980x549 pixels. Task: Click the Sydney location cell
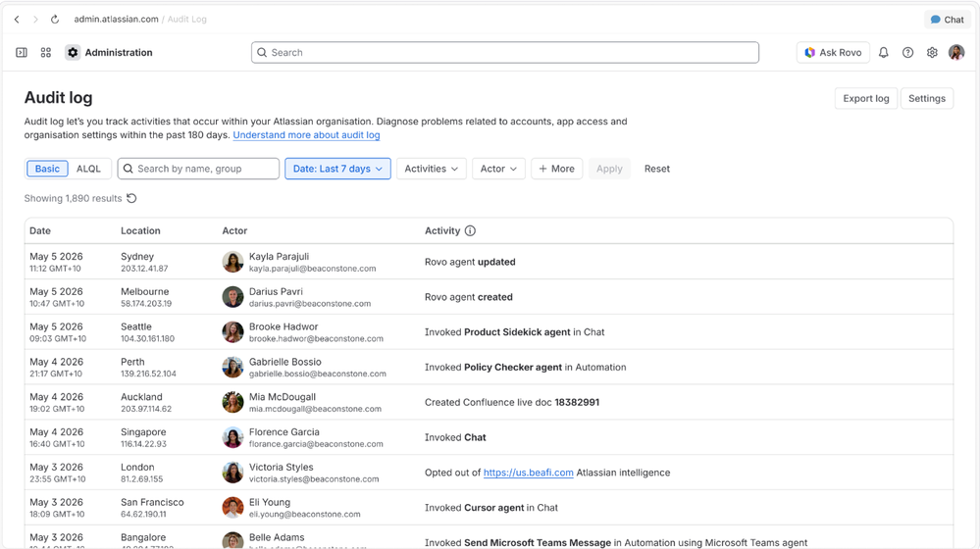(144, 262)
